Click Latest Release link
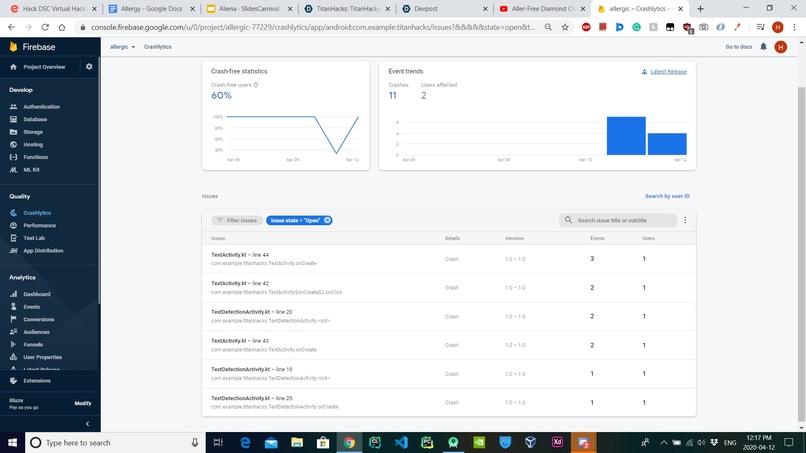 [x=668, y=71]
